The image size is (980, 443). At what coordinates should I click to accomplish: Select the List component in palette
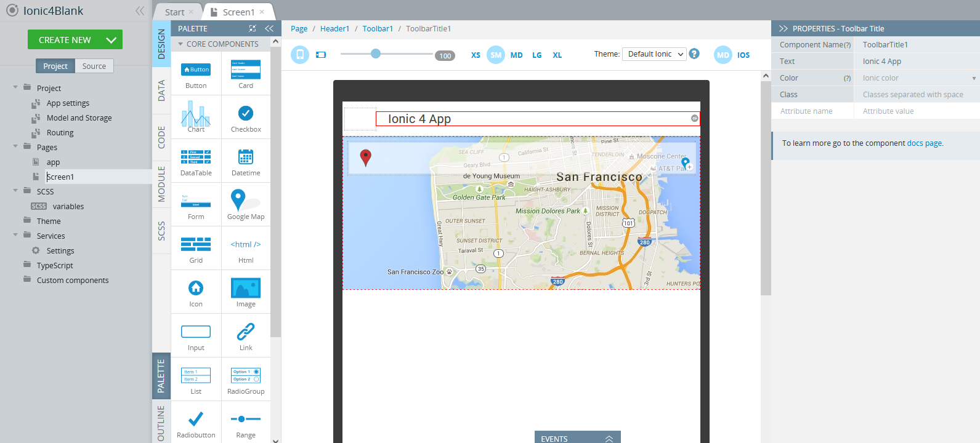pyautogui.click(x=196, y=380)
